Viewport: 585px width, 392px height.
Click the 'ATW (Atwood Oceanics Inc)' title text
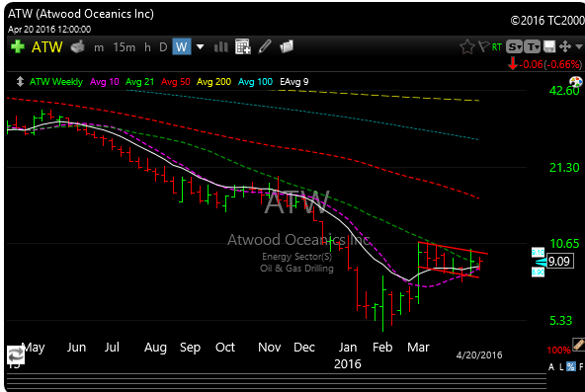tap(81, 14)
